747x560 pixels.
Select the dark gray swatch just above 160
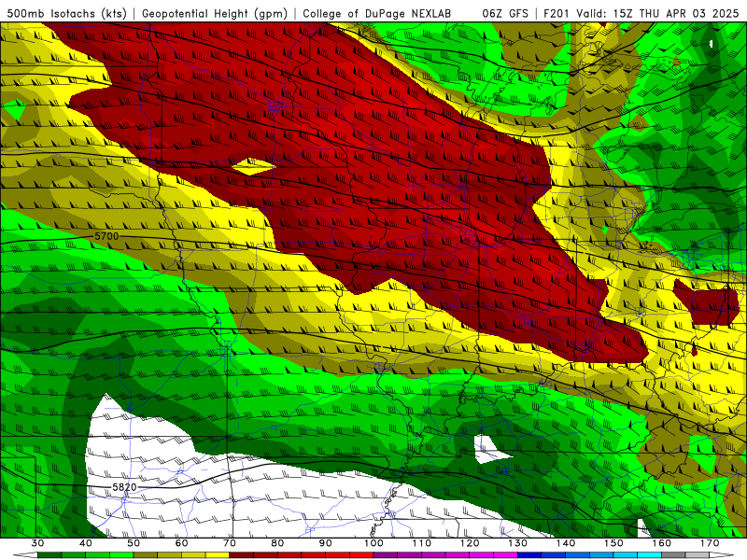point(673,555)
